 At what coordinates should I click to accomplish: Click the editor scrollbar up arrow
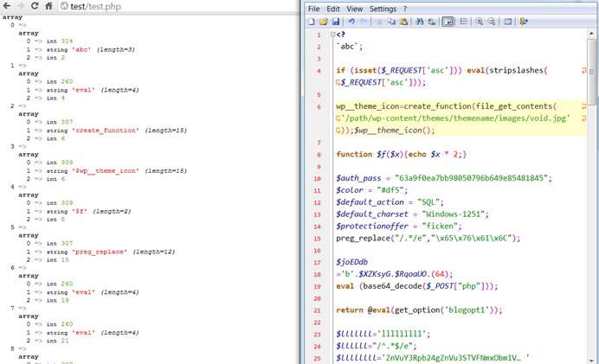pos(591,34)
